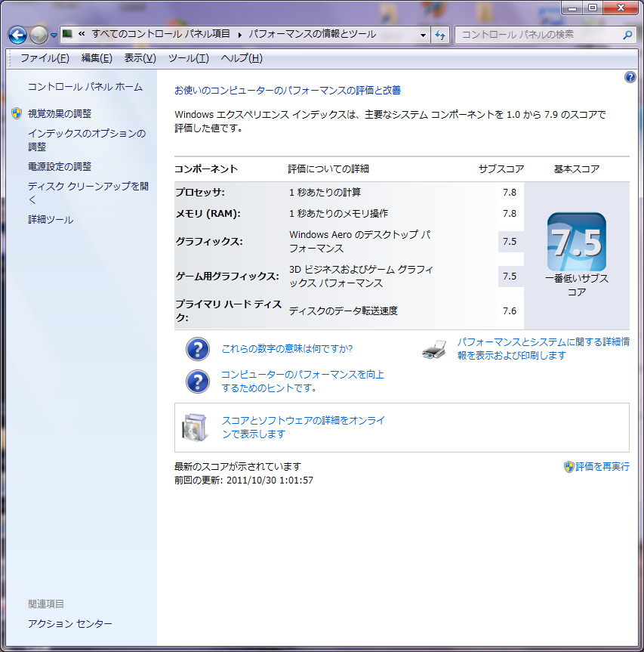Click the 7.5 base score badge
This screenshot has width=644, height=652.
pos(576,243)
